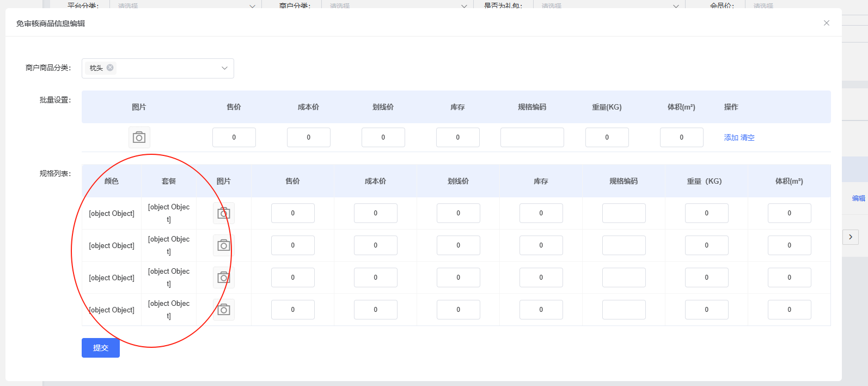Image resolution: width=868 pixels, height=386 pixels.
Task: Click the 操作 header in batch settings
Action: click(x=731, y=107)
